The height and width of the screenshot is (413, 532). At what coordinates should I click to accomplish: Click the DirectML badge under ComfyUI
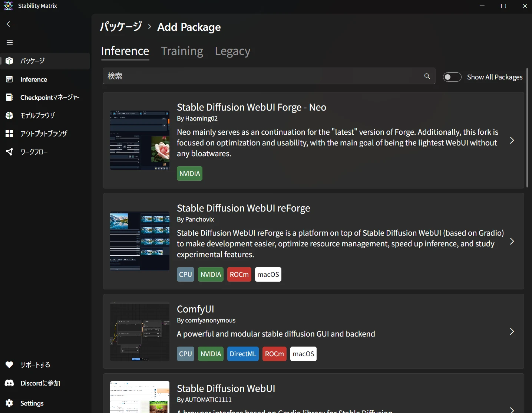243,354
